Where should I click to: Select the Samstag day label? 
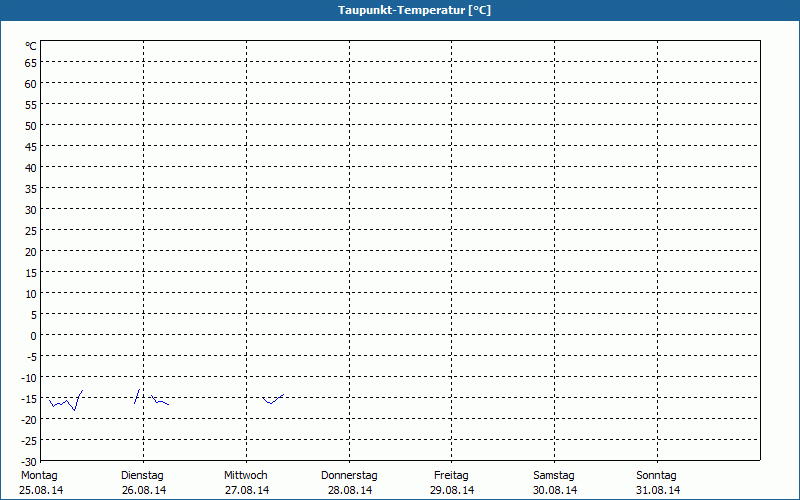click(x=554, y=475)
